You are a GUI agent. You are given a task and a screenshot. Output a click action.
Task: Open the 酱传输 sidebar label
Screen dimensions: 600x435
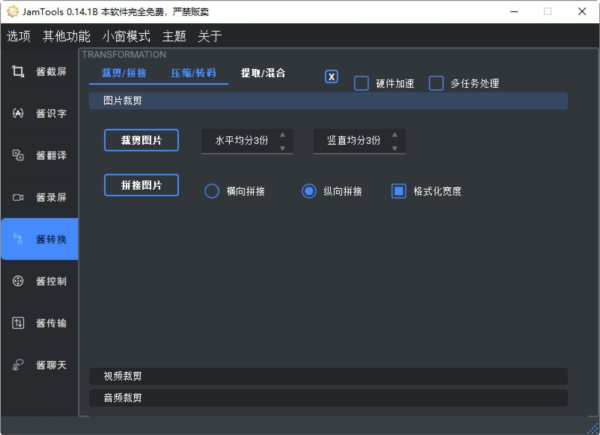tap(51, 323)
